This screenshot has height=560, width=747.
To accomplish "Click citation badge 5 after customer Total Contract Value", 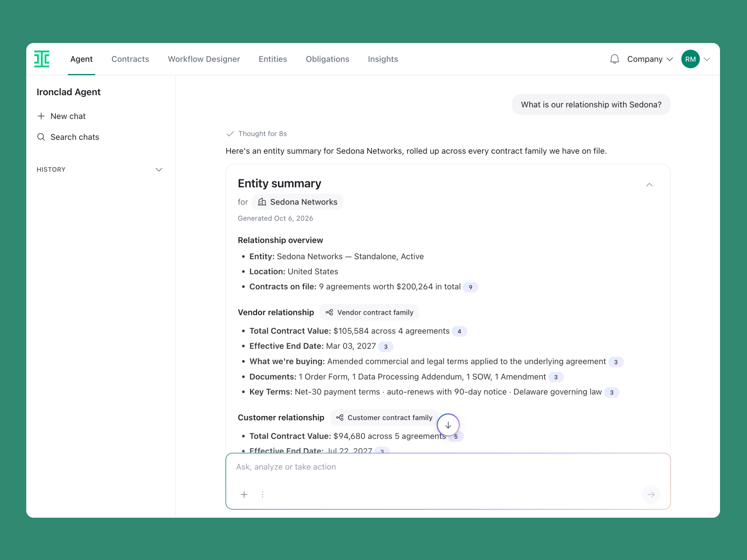I will coord(456,436).
